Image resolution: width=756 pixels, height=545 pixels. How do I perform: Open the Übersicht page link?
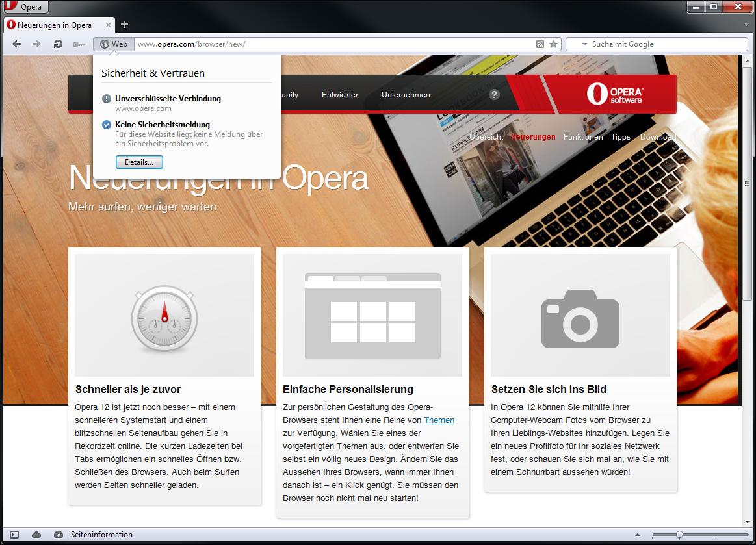pos(486,137)
